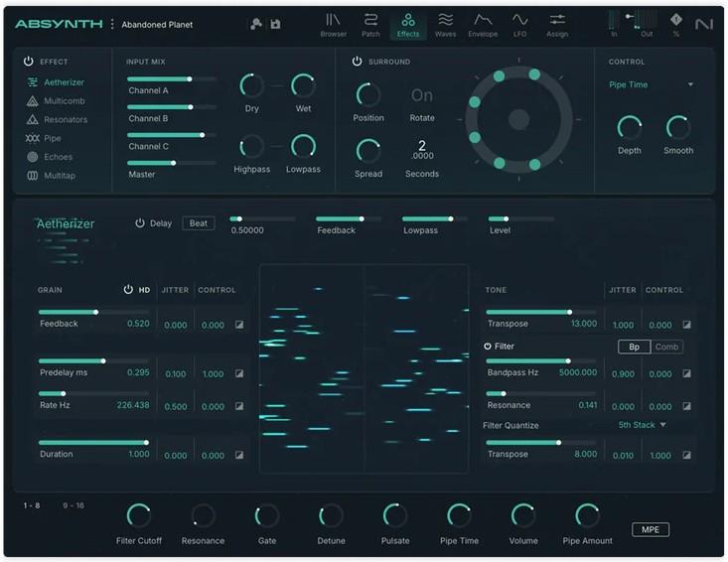Screen dimensions: 728x562
Task: Click the save preset disk icon
Action: (x=276, y=24)
